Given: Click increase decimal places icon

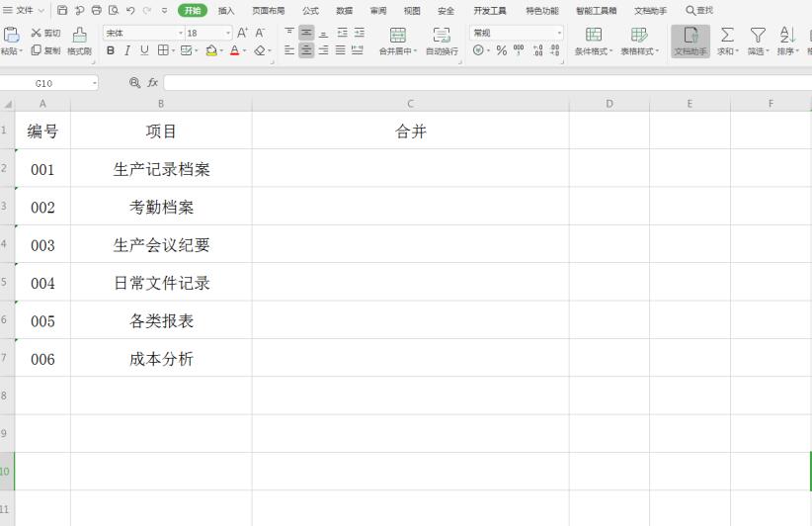Looking at the screenshot, I should point(537,50).
